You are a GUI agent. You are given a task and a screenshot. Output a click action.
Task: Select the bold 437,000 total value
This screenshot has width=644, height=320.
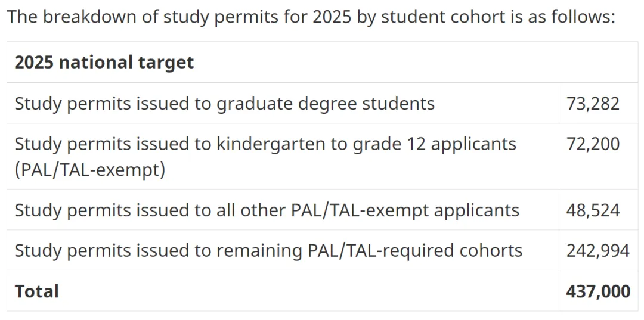(x=597, y=291)
